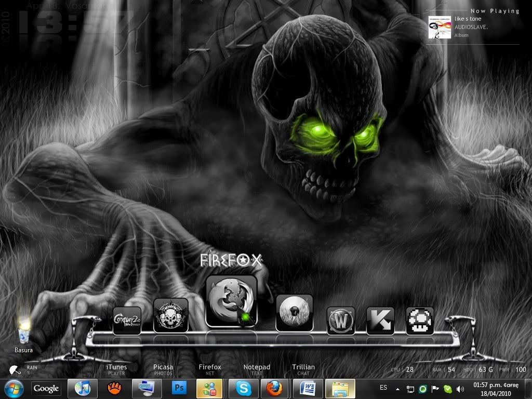The image size is (532, 399).
Task: Open the winged skull icon in the dock
Action: 170,315
